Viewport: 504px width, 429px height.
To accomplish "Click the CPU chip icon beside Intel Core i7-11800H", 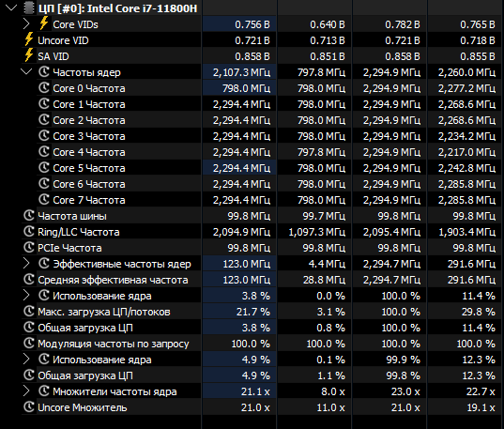I will 29,8.
